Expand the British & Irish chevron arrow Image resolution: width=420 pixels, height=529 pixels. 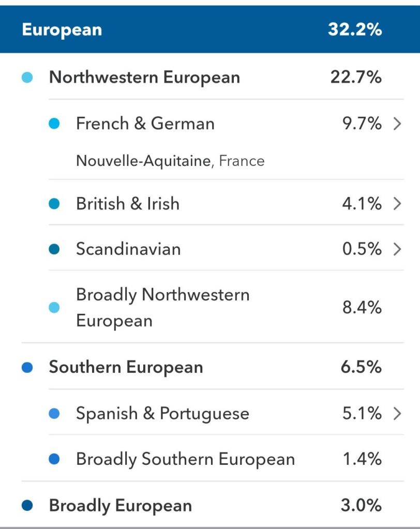click(397, 204)
